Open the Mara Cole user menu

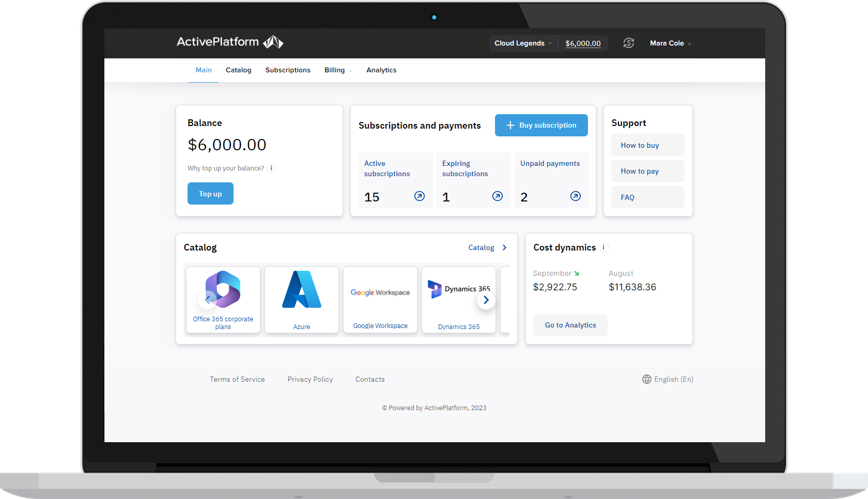[x=670, y=43]
